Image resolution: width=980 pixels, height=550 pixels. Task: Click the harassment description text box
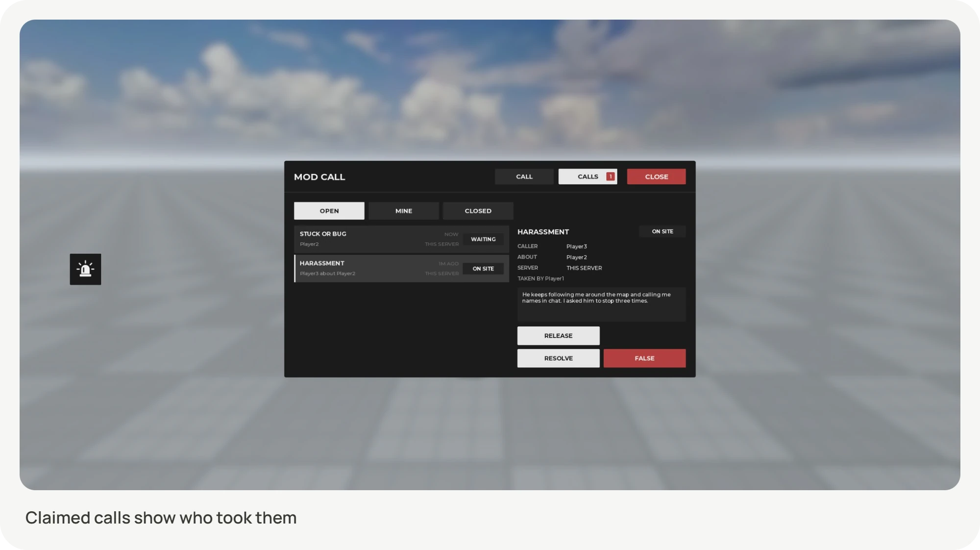click(x=602, y=304)
